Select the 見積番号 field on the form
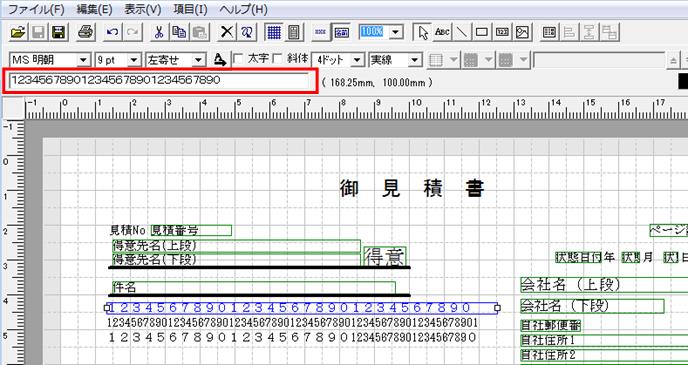 tap(191, 230)
